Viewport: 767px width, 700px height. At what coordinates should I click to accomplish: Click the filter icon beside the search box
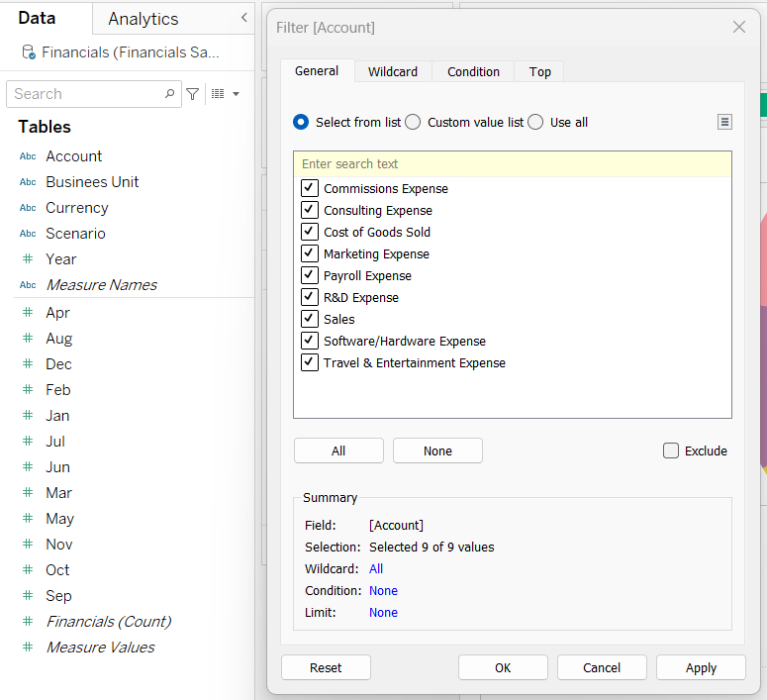coord(193,94)
